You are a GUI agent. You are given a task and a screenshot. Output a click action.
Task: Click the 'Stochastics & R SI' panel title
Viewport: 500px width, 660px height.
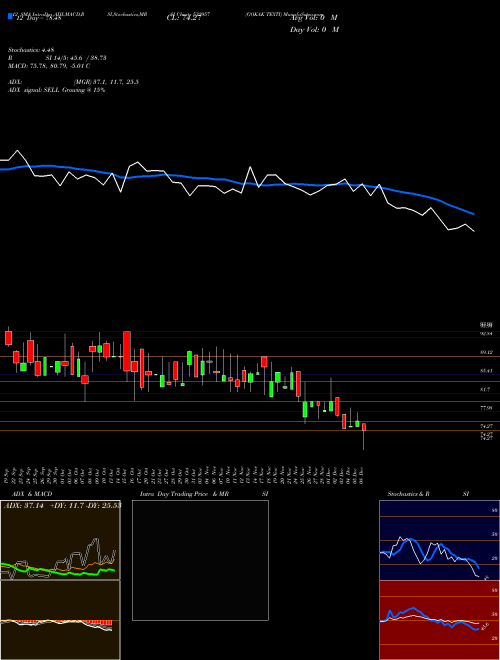tap(428, 494)
